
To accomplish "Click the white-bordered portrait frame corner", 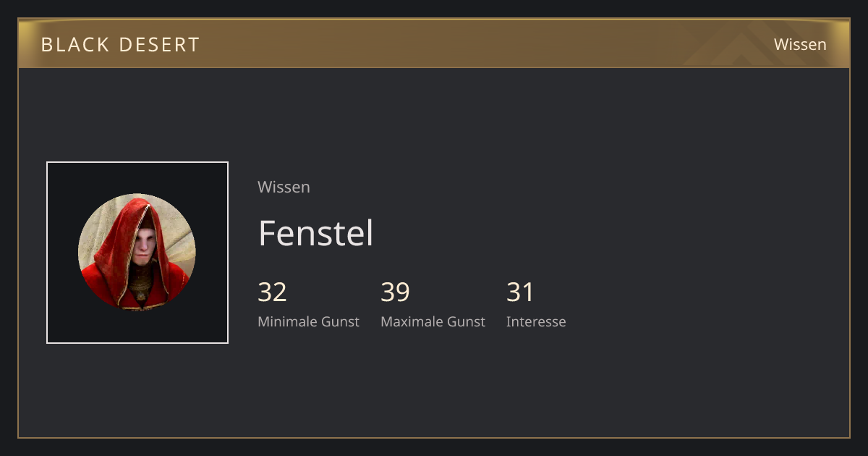I will [48, 164].
